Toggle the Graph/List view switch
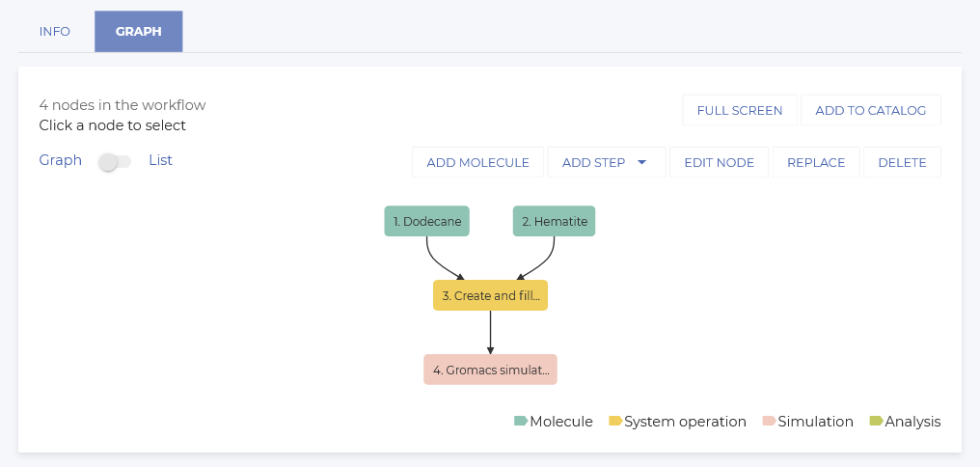Image resolution: width=980 pixels, height=467 pixels. coord(115,162)
